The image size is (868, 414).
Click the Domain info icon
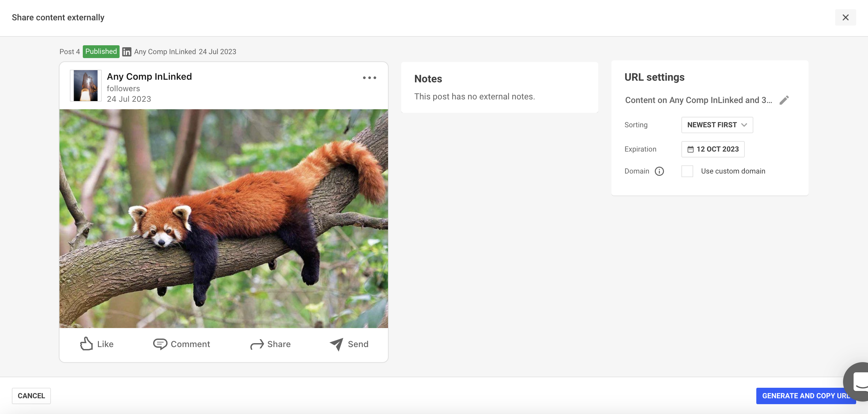pos(659,171)
